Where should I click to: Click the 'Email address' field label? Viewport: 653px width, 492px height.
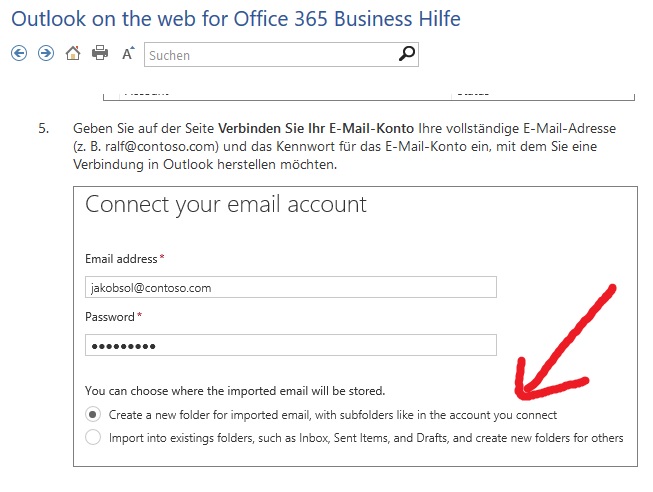click(x=121, y=259)
